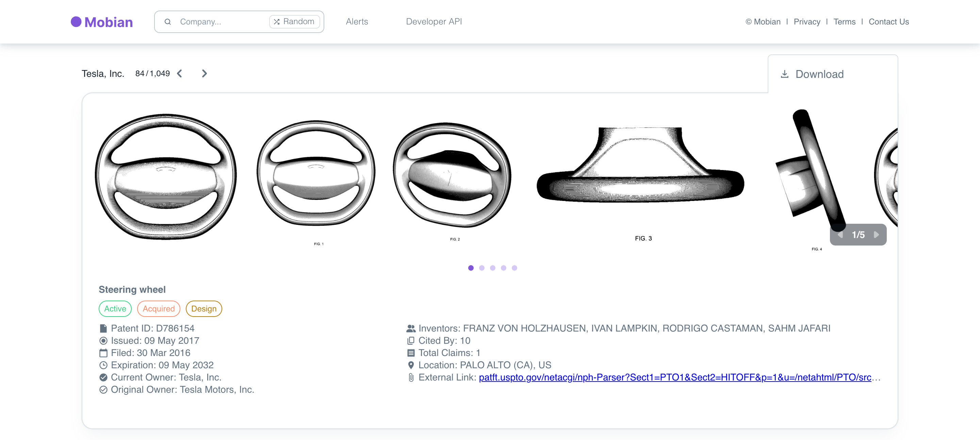The width and height of the screenshot is (980, 440).
Task: Click the Patent ID document icon
Action: point(103,328)
